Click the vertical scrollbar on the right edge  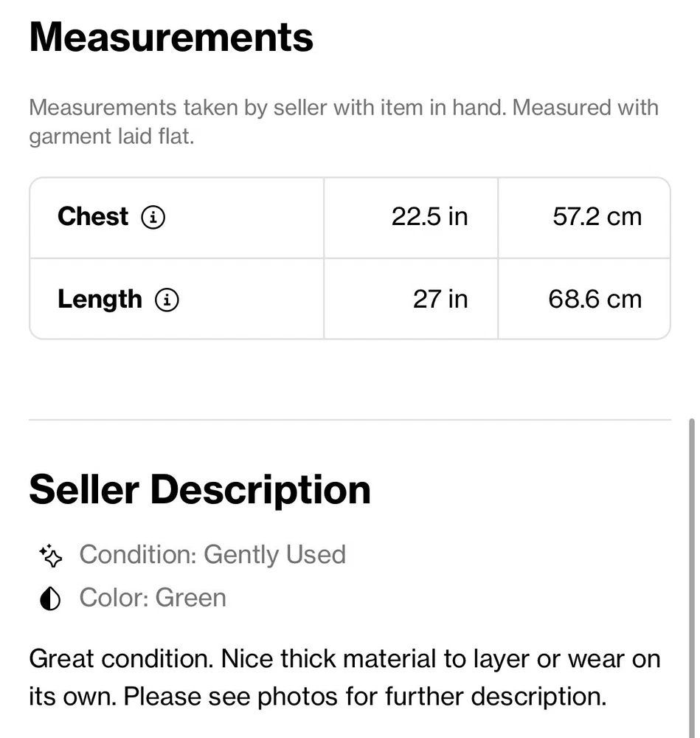point(692,576)
